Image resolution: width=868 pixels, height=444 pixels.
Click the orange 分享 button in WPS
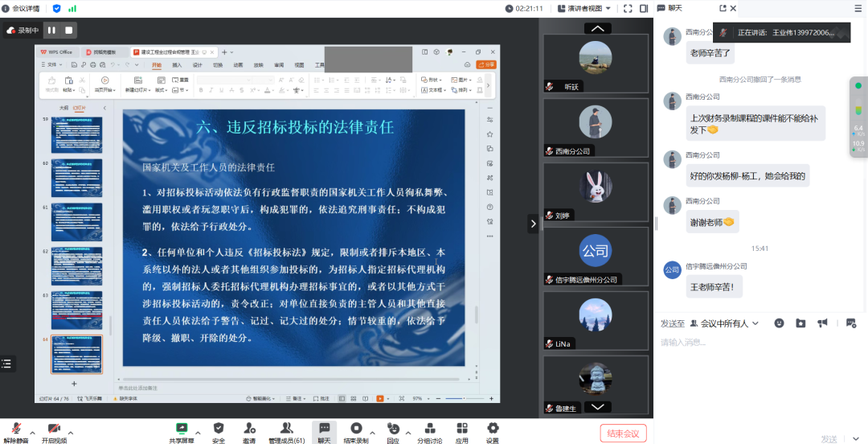pos(486,65)
